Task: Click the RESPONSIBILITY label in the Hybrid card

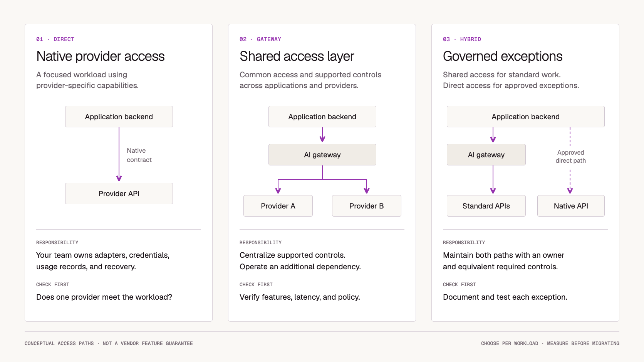Action: (x=464, y=243)
